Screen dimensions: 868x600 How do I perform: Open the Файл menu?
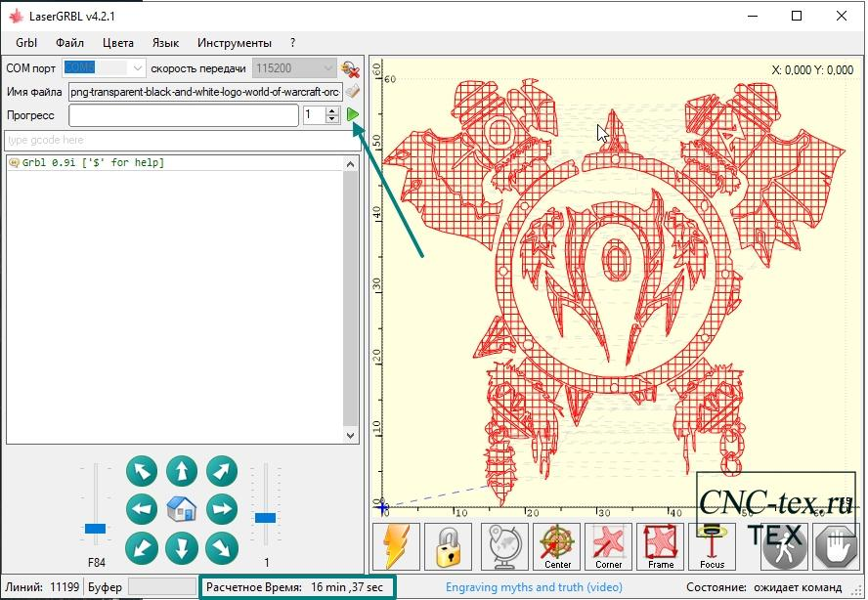(69, 43)
